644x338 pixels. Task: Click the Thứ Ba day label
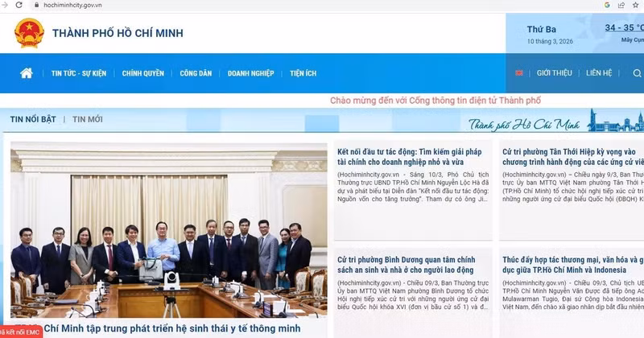[541, 30]
